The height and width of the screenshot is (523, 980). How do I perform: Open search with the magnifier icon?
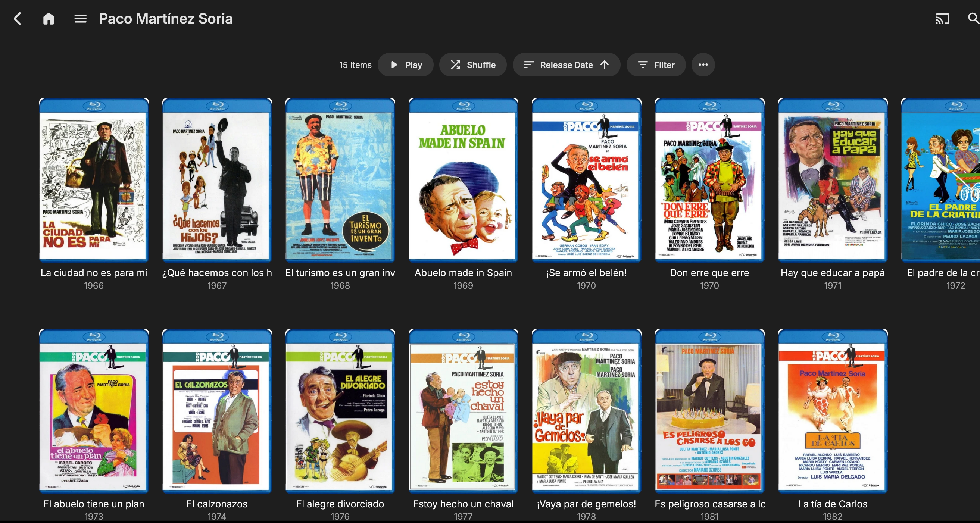973,18
